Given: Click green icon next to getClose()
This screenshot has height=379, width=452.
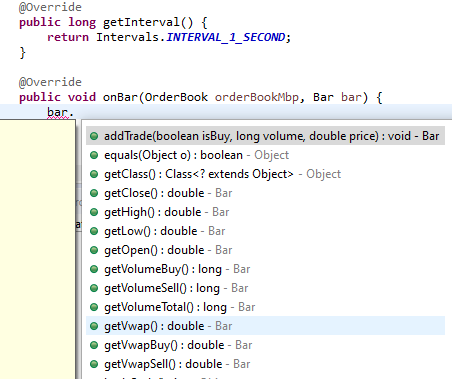Looking at the screenshot, I should tap(94, 193).
